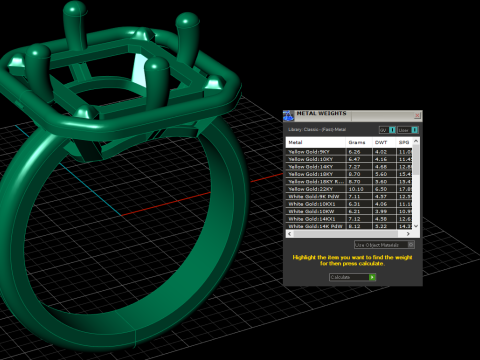
Task: Select the White Gold:9K PdW row
Action: (x=349, y=197)
